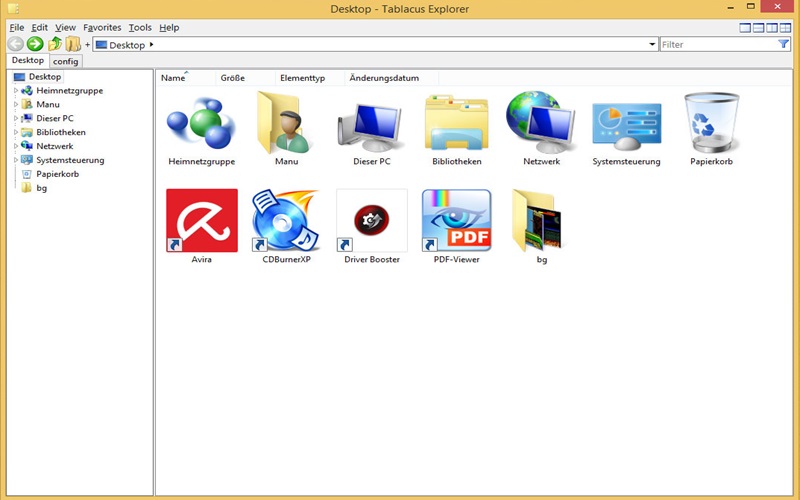800x500 pixels.
Task: Sort by the Größe column header
Action: pos(245,78)
